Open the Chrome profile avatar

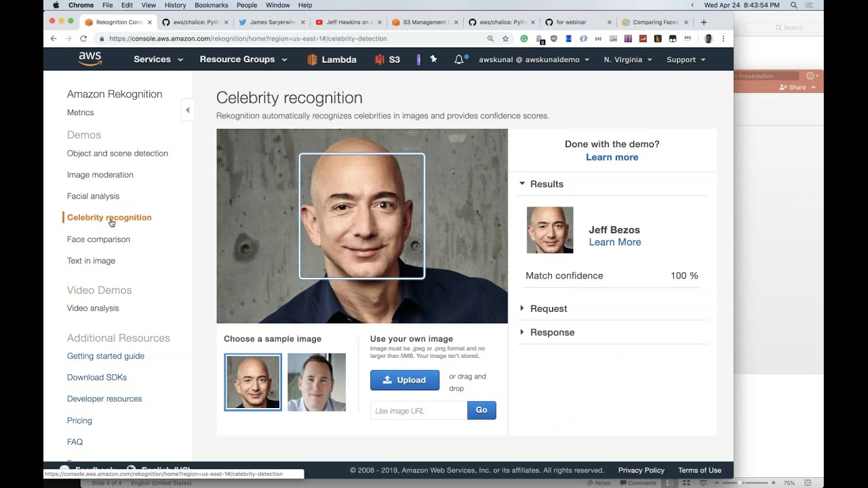(709, 39)
